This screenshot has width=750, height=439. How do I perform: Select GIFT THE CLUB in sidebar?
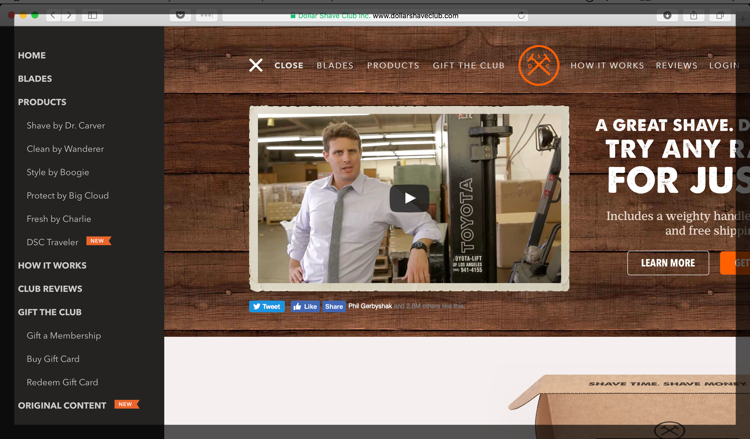pos(50,312)
